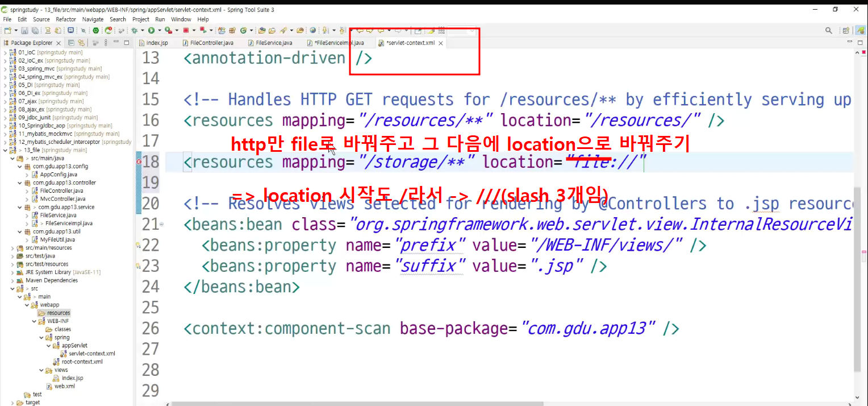The image size is (868, 406).
Task: Click the red Terminate square icon
Action: pyautogui.click(x=186, y=30)
